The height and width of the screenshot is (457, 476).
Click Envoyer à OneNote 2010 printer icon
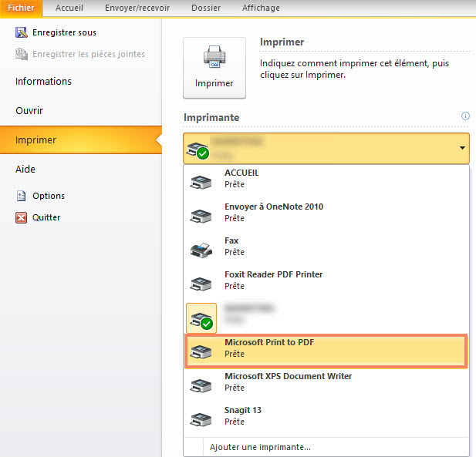point(201,216)
